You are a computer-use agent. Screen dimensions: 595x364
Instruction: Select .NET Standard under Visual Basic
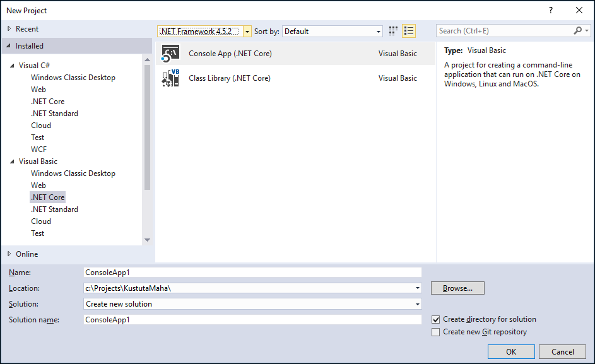[54, 209]
